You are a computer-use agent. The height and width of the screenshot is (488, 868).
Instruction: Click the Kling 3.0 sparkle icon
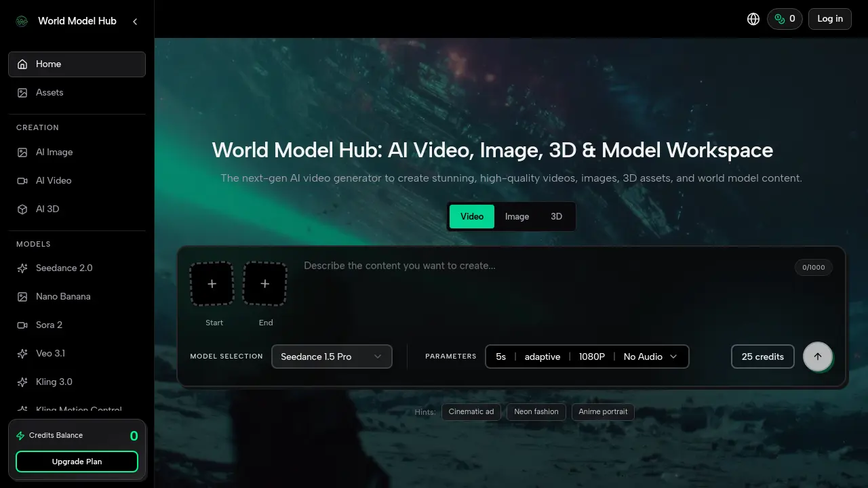pyautogui.click(x=22, y=382)
